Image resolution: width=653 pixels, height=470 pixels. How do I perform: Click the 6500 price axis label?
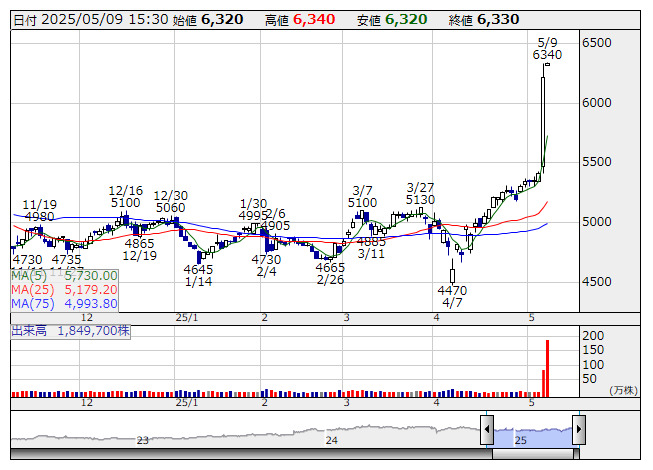click(597, 43)
